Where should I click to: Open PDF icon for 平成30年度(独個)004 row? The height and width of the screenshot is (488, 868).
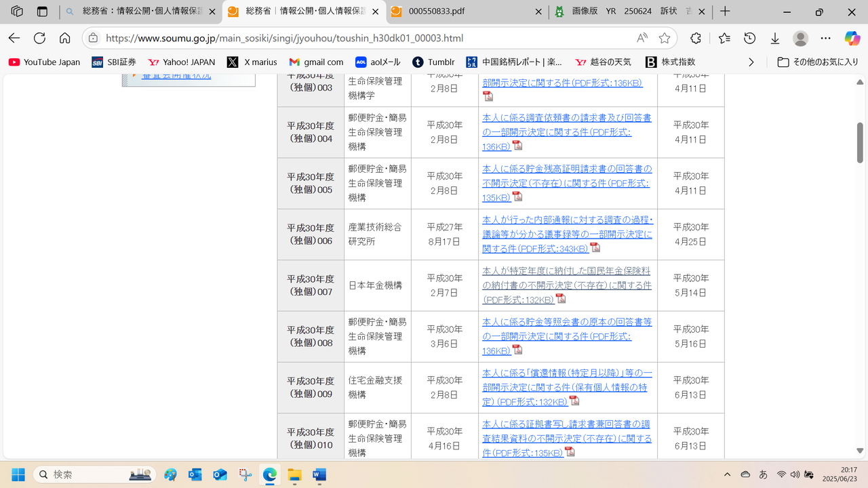coord(517,145)
